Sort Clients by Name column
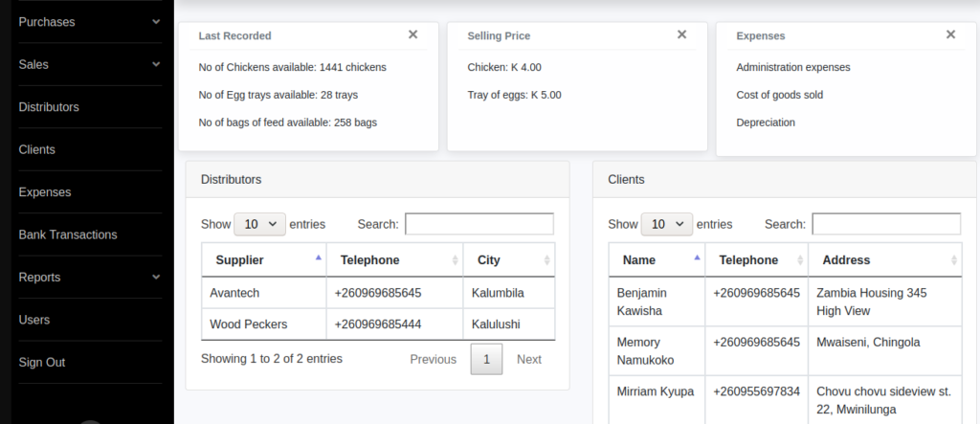Screen dimensions: 980x424 [x=657, y=260]
